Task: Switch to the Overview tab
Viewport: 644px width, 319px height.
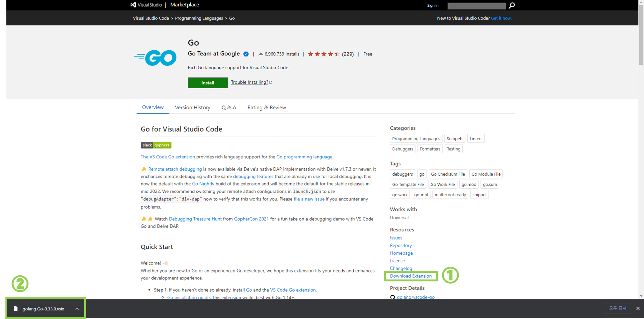Action: 153,107
